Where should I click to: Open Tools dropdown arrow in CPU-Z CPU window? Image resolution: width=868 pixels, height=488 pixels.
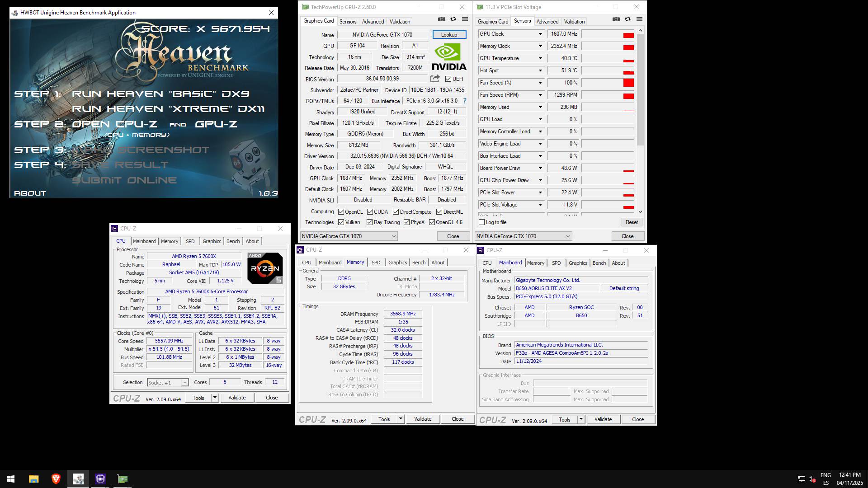click(215, 398)
